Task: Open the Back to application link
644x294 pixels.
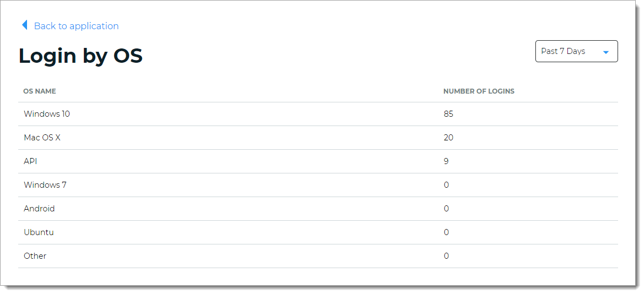Action: click(x=76, y=26)
